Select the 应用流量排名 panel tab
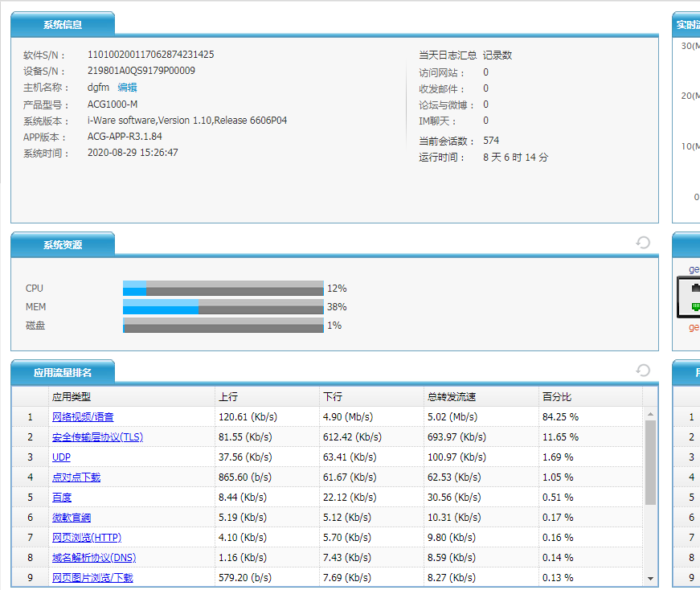Image resolution: width=700 pixels, height=590 pixels. click(x=63, y=372)
